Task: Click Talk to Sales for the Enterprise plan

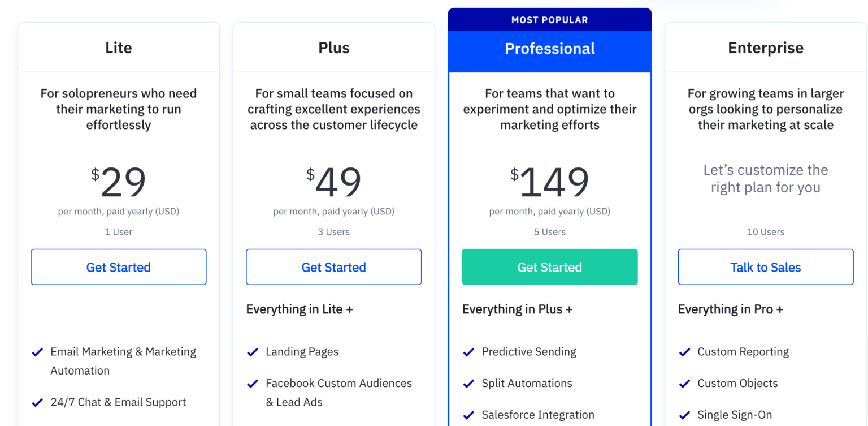Action: [x=765, y=266]
